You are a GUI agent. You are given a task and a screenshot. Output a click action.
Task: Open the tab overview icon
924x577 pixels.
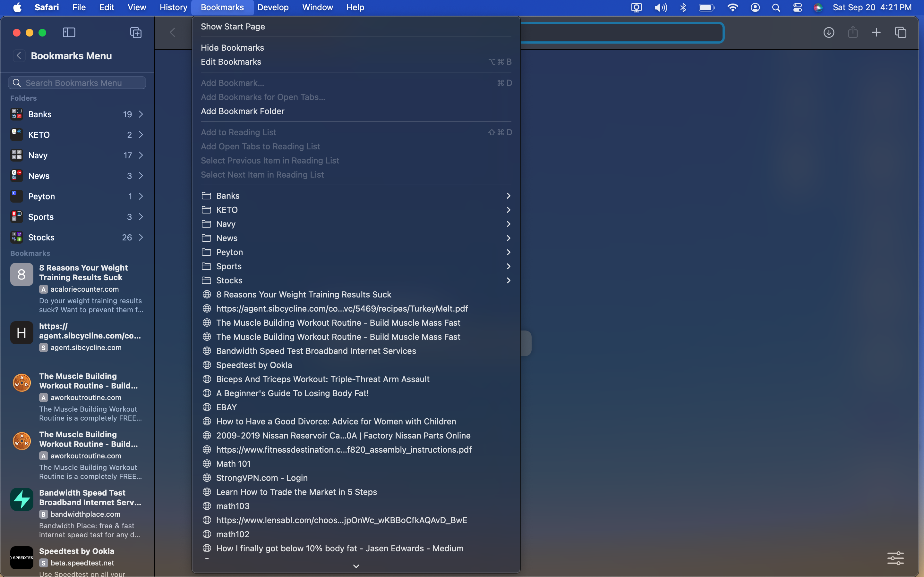point(900,32)
